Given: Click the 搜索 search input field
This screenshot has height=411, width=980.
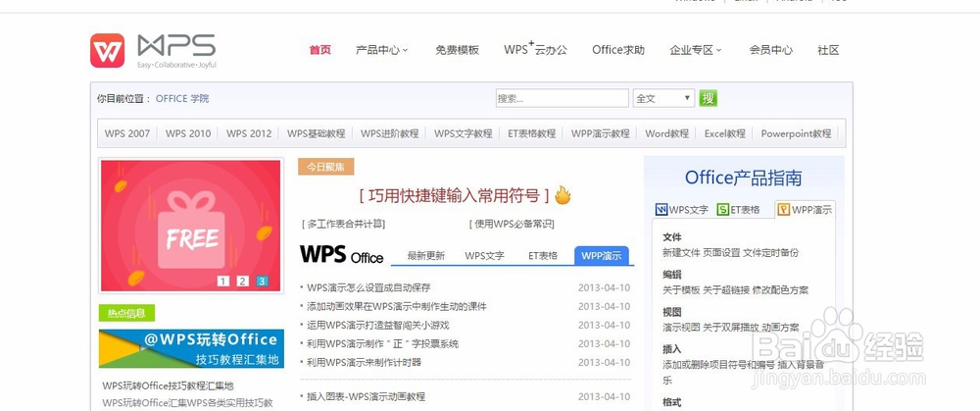Looking at the screenshot, I should (x=562, y=98).
